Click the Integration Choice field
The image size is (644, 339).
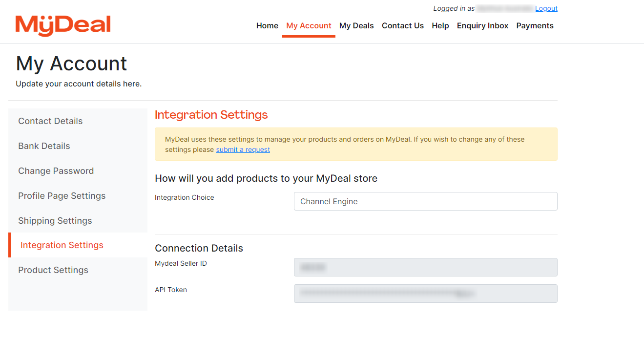426,201
